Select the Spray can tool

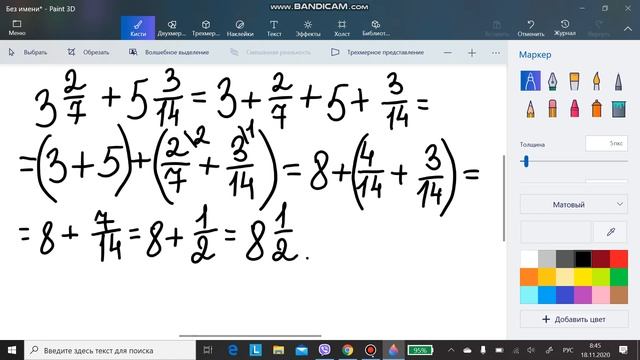[596, 109]
